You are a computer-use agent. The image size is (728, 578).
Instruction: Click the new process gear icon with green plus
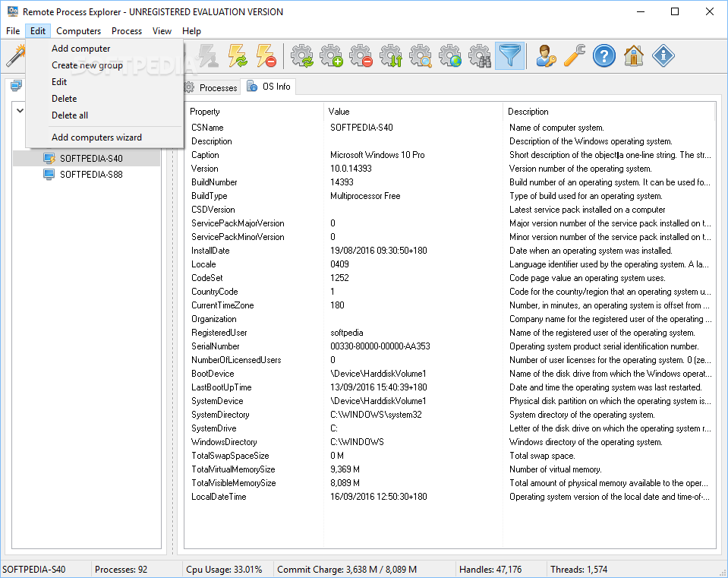click(332, 55)
